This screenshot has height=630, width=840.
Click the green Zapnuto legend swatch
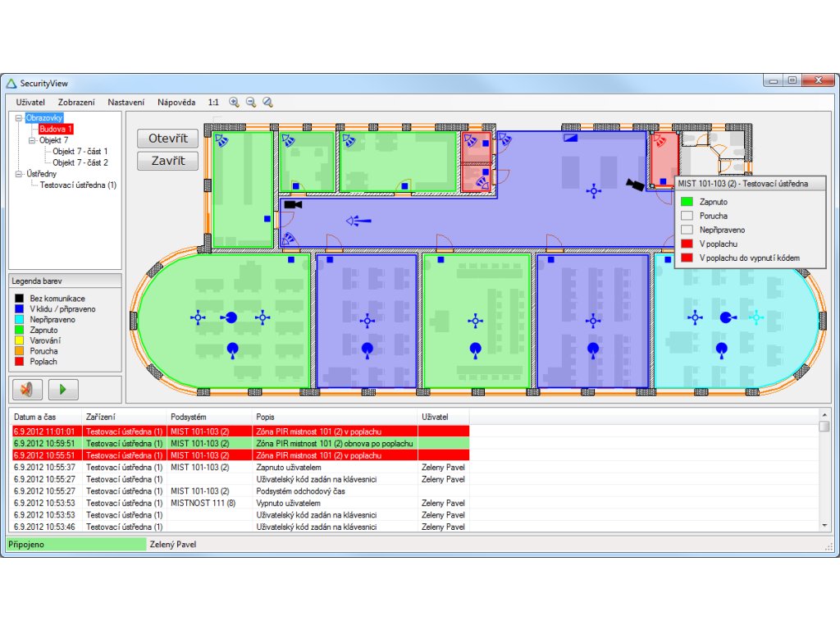[20, 330]
